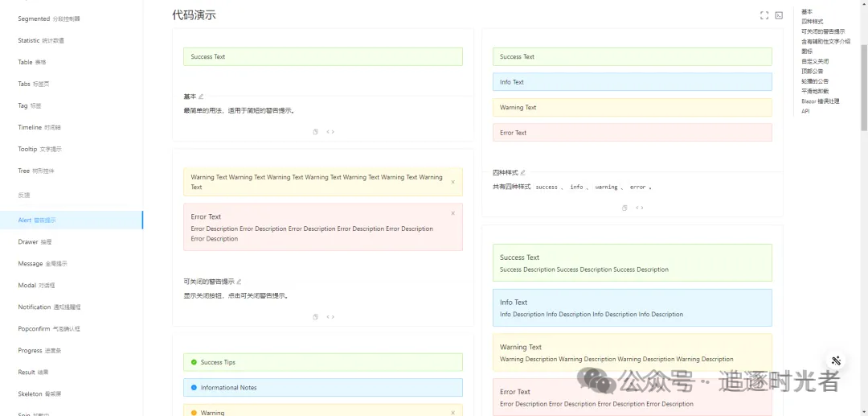The height and width of the screenshot is (416, 868).
Task: Copy code of the 可关闭的警告提示 demo
Action: [316, 317]
